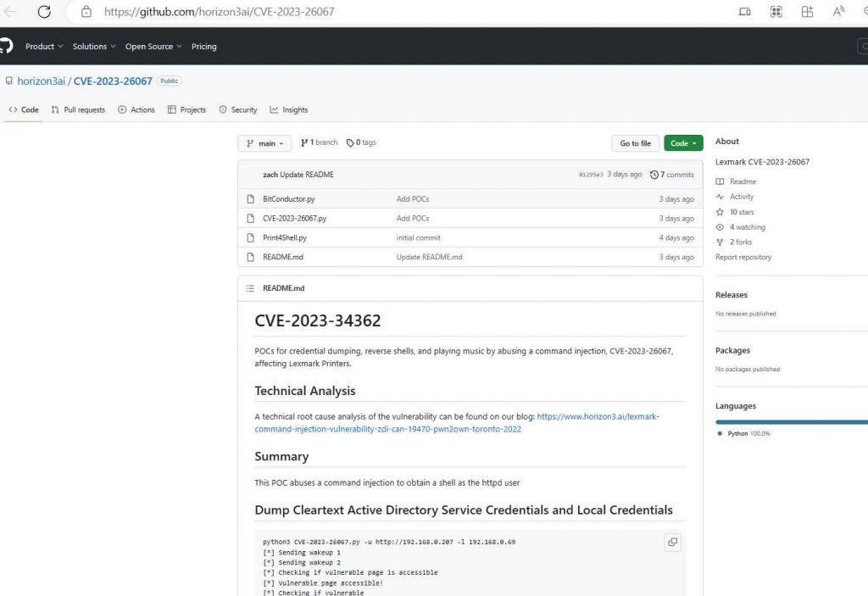Open CVE-2023-26067.py file

click(294, 218)
